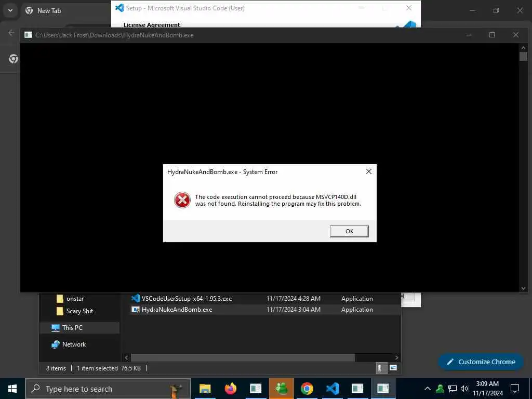The width and height of the screenshot is (532, 399).
Task: Click the red error icon in the dialog
Action: click(x=182, y=200)
